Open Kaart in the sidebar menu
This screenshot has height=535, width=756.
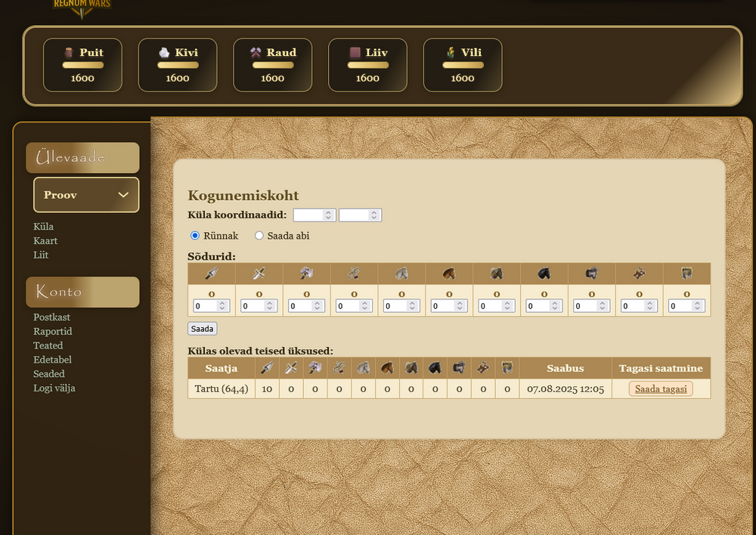[45, 241]
